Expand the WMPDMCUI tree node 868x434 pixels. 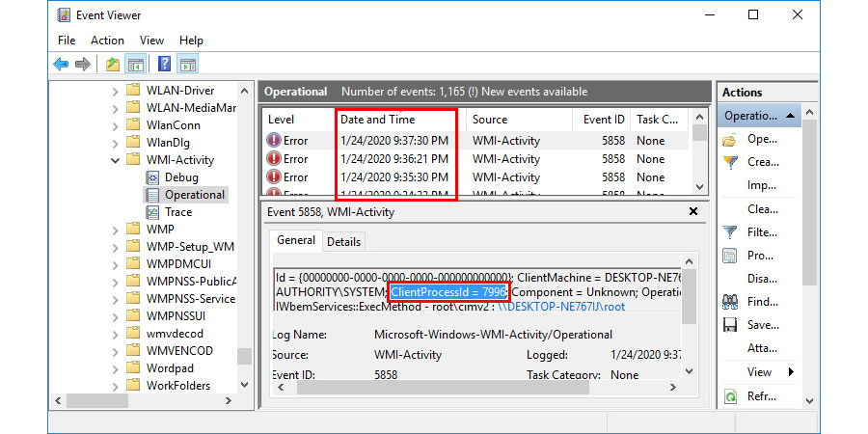[x=115, y=264]
